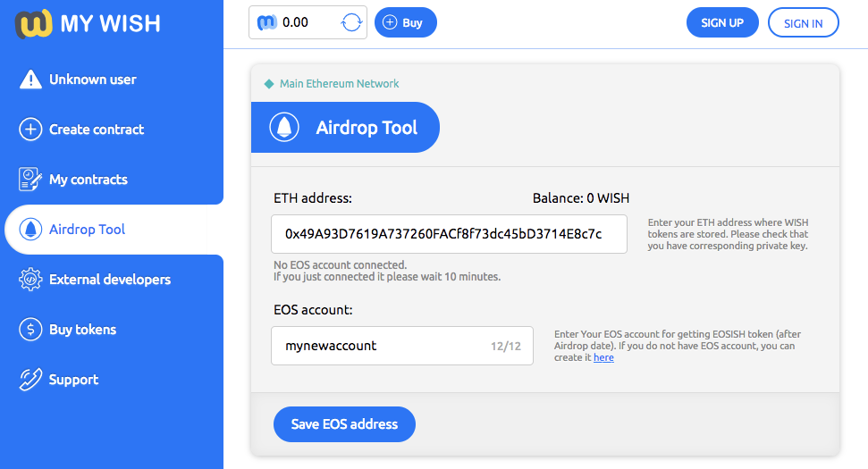Click the My contracts document icon
The image size is (868, 469).
click(30, 180)
